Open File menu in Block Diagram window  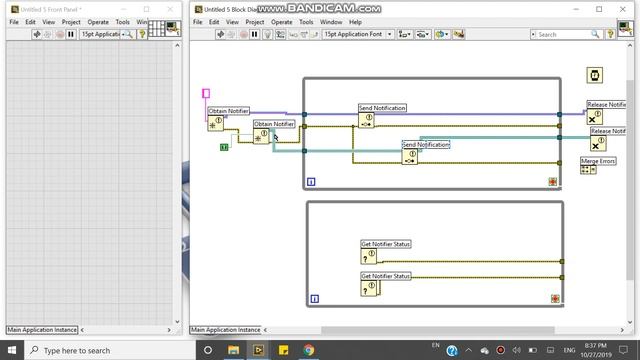tap(198, 22)
